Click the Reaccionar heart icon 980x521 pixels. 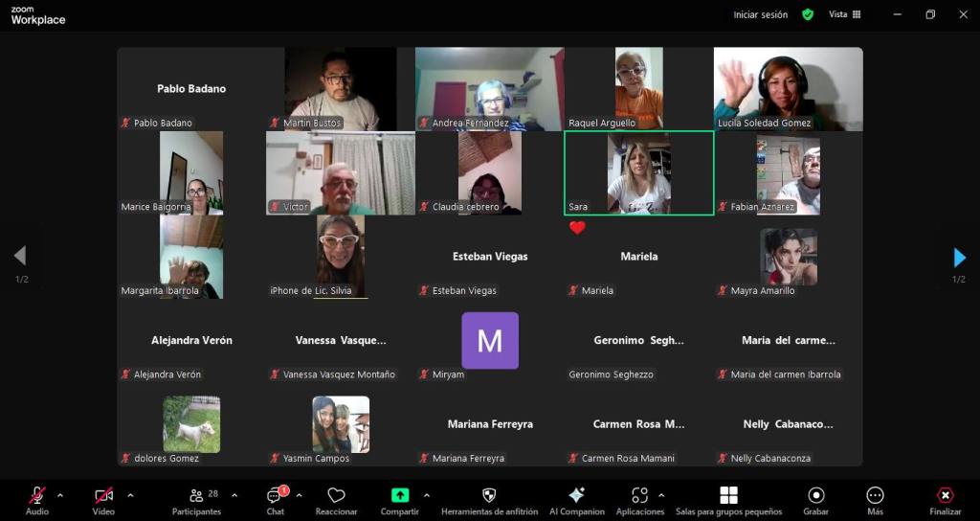(336, 500)
